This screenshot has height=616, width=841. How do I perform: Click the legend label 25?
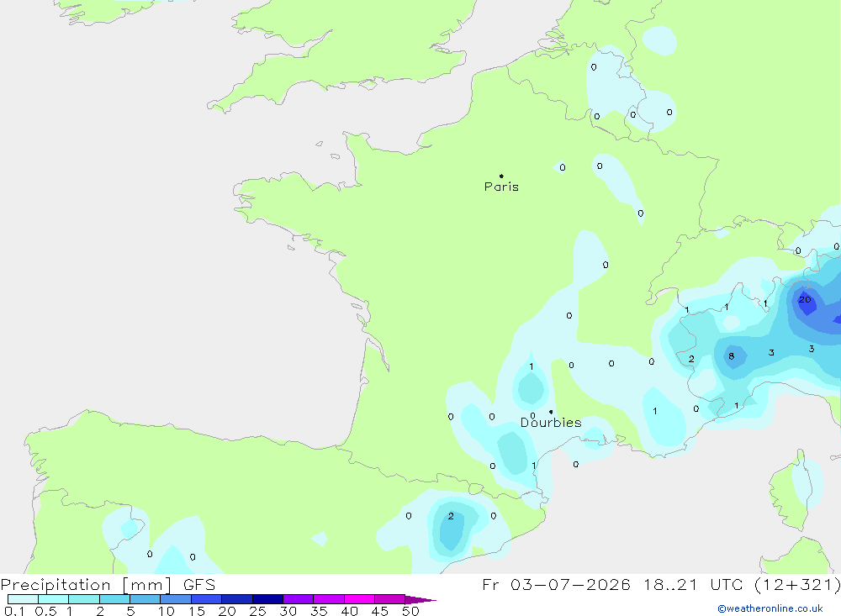pyautogui.click(x=257, y=611)
